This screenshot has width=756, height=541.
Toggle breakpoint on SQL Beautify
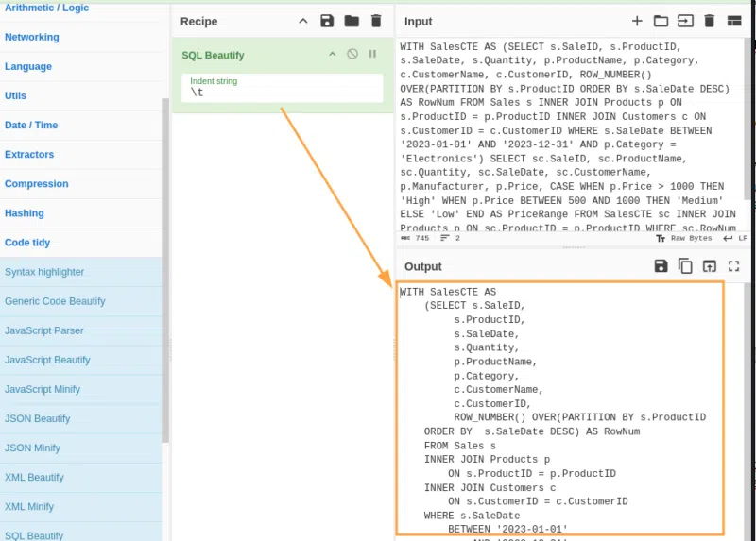[372, 55]
